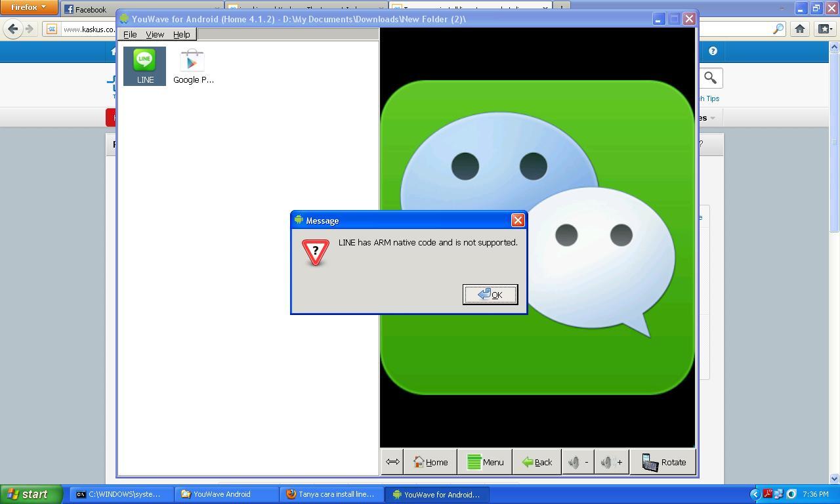Click the help question-mark icon on the kaskus page
This screenshot has width=840, height=504.
(713, 51)
